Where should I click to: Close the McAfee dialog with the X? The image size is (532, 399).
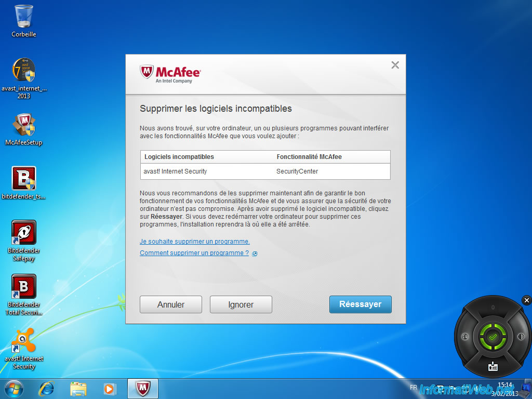(395, 65)
